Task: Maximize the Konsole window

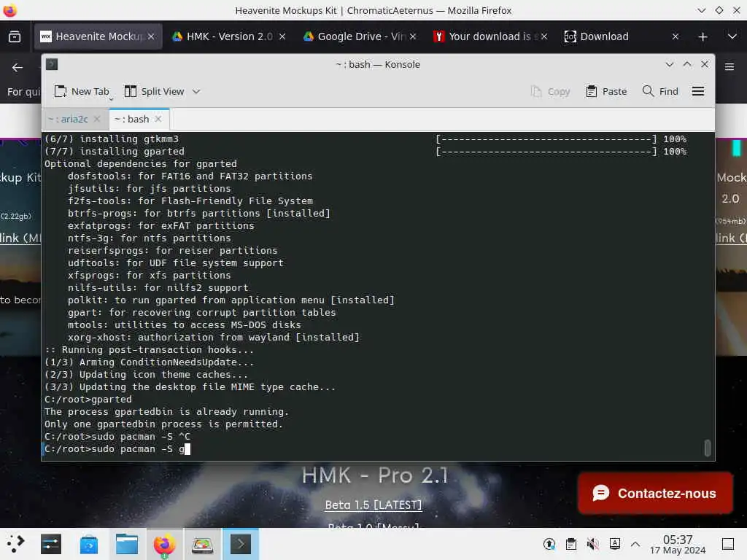Action: (x=687, y=64)
